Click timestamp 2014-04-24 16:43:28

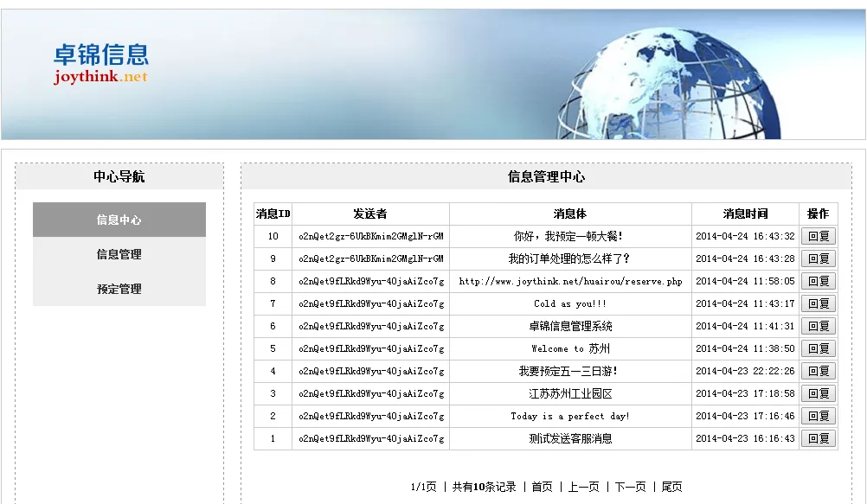point(745,258)
